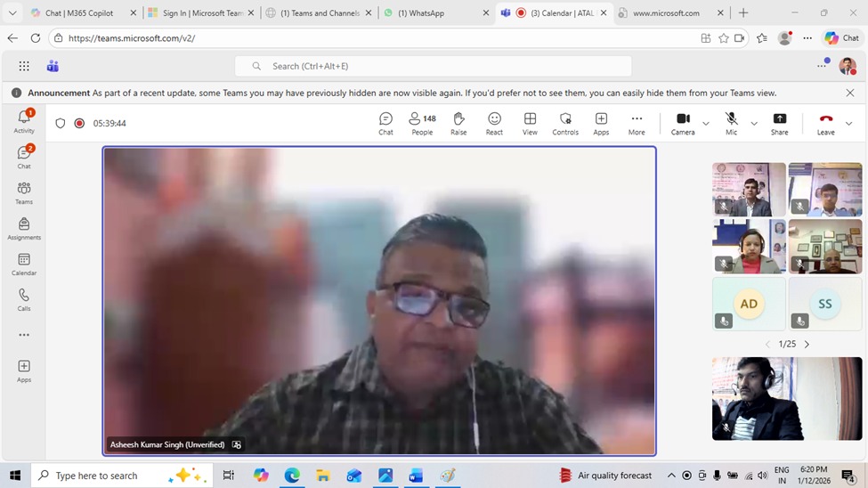Unmute the Mic
Screen dimensions: 868x488
731,123
